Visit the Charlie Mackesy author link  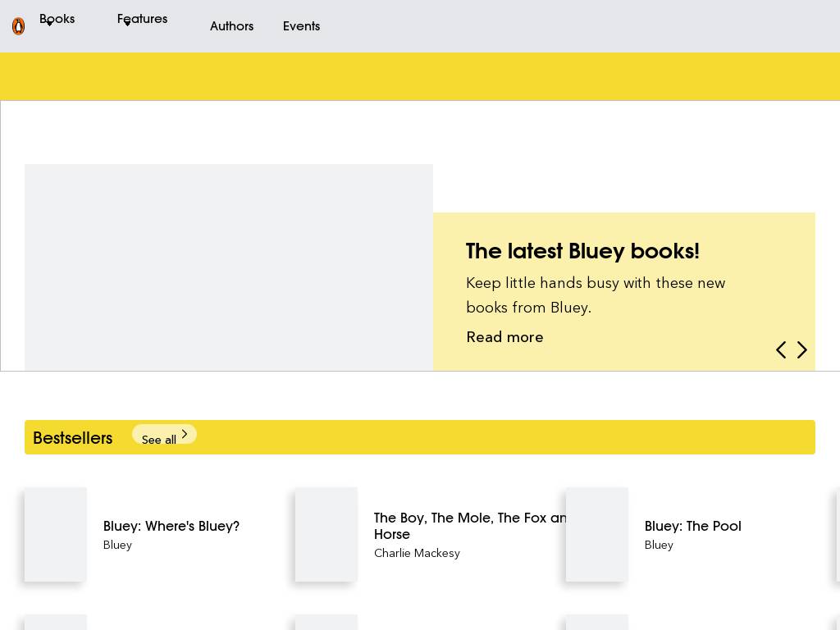point(417,553)
